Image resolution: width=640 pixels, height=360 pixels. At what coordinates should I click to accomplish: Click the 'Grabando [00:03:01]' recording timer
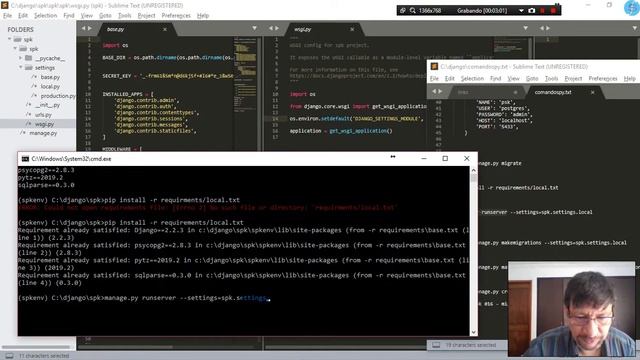[482, 11]
